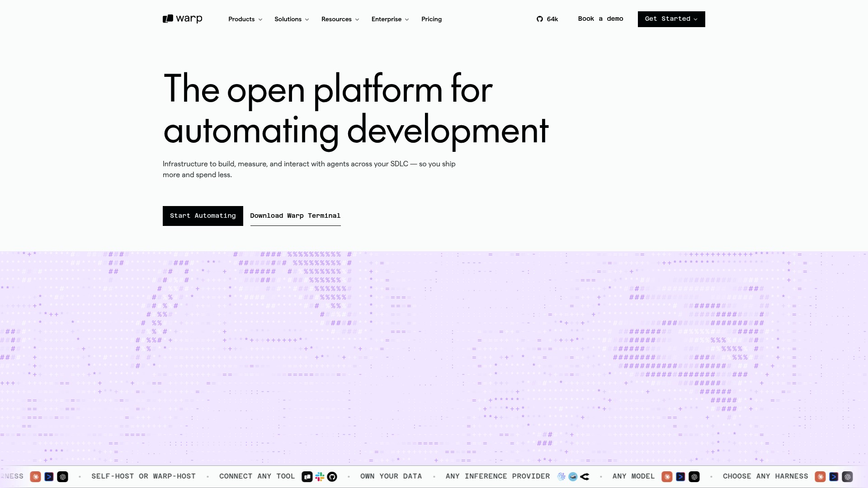This screenshot has width=868, height=488.
Task: Click the blue terminal-prompt icon next to ANY MODEL
Action: (680, 477)
